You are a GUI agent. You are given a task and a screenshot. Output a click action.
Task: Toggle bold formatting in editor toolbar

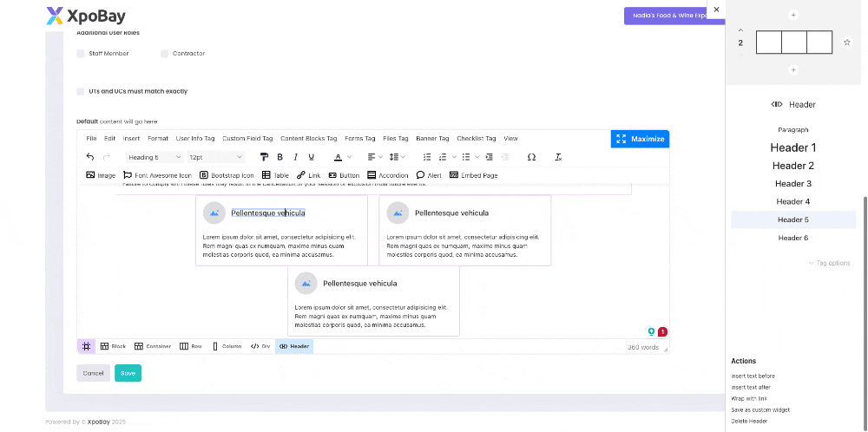(279, 157)
